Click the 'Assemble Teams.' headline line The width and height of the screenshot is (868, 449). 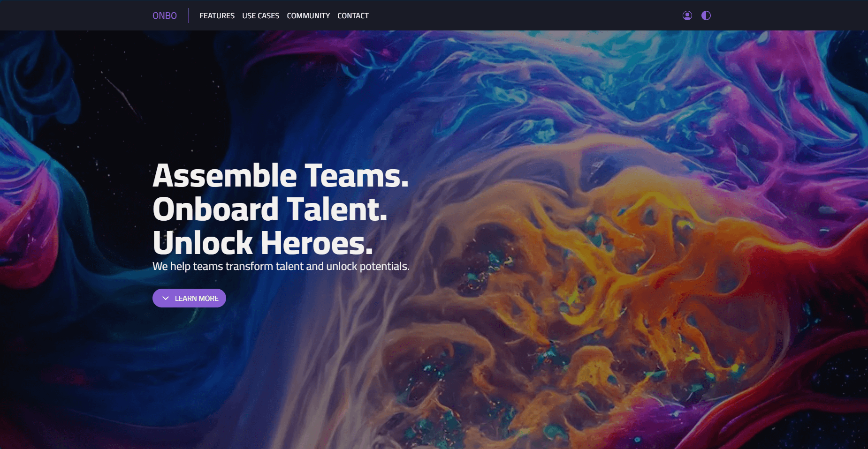click(x=281, y=176)
